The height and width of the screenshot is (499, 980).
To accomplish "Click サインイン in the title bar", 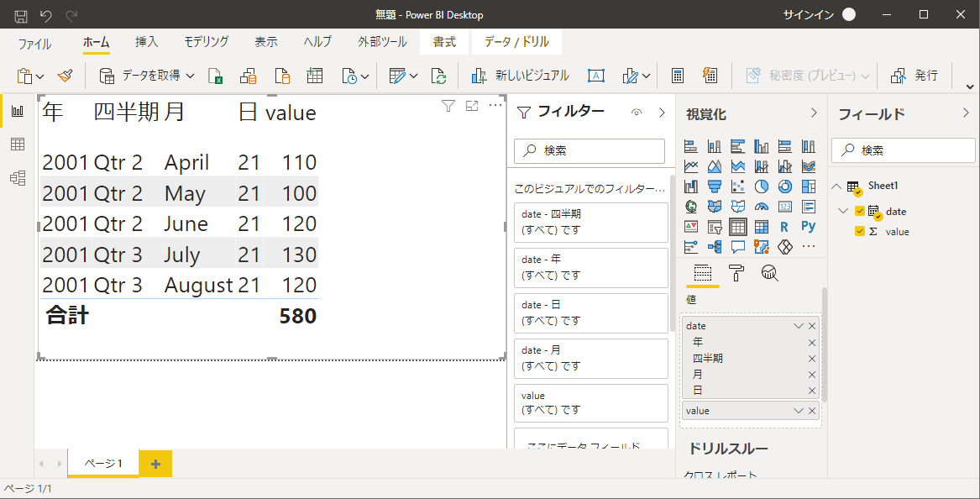I will [808, 14].
